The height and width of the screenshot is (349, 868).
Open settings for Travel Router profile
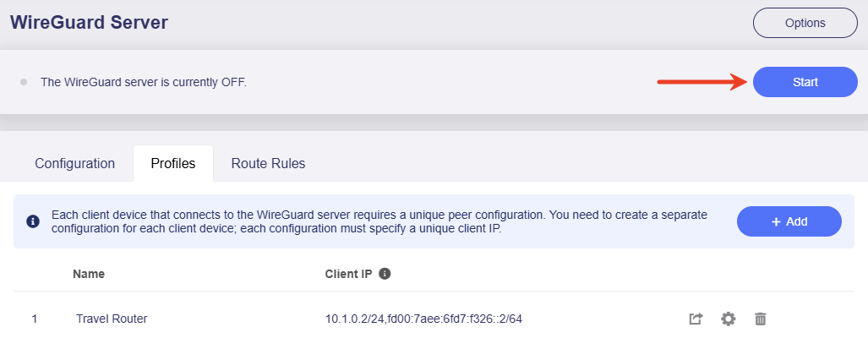(x=729, y=319)
